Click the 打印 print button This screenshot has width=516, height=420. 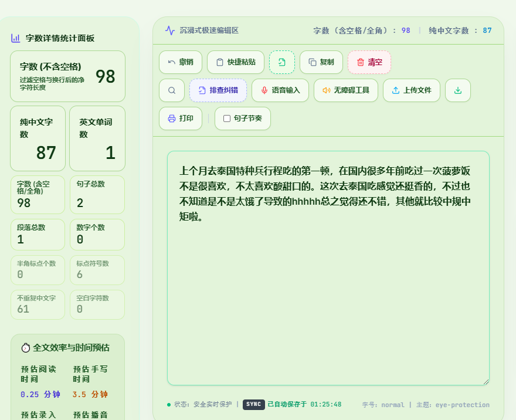(x=181, y=118)
